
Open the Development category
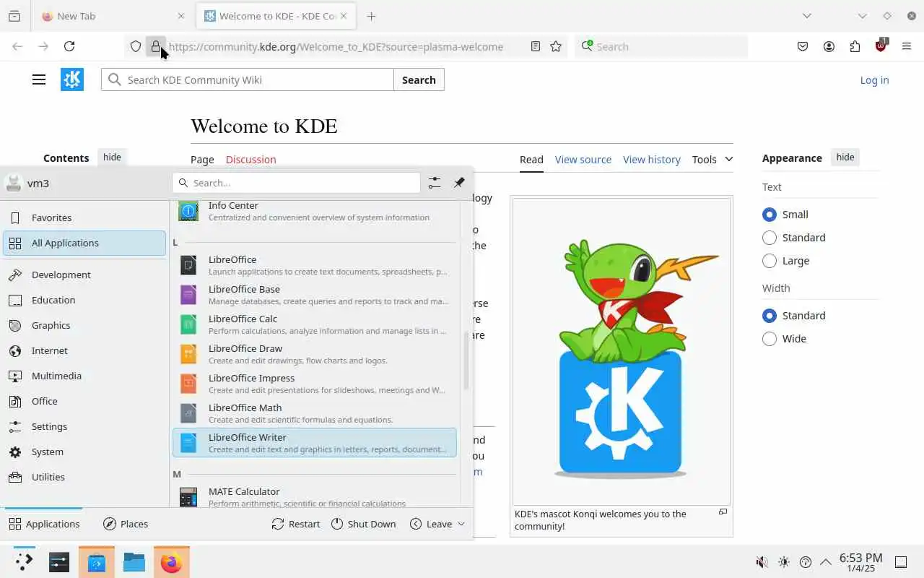(x=84, y=275)
